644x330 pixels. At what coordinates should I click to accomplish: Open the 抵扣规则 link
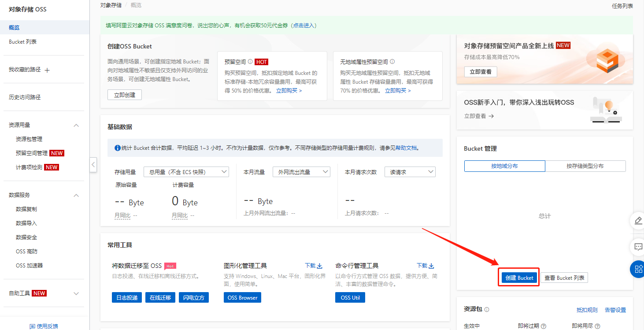tap(587, 310)
